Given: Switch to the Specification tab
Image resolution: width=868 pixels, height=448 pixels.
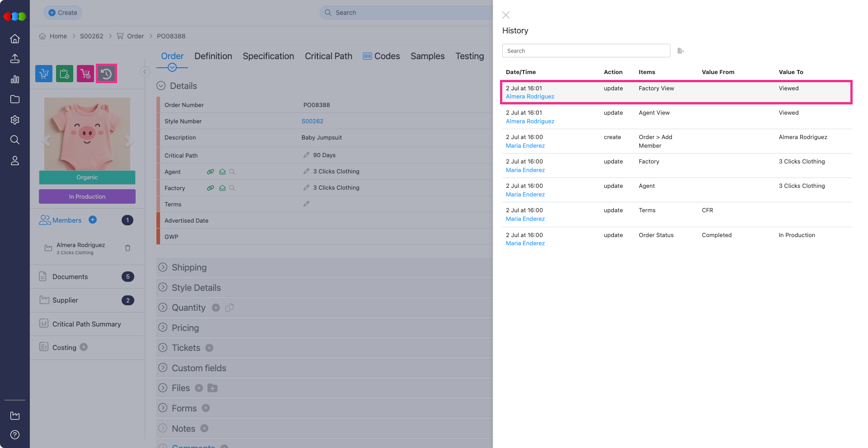Looking at the screenshot, I should (x=268, y=56).
